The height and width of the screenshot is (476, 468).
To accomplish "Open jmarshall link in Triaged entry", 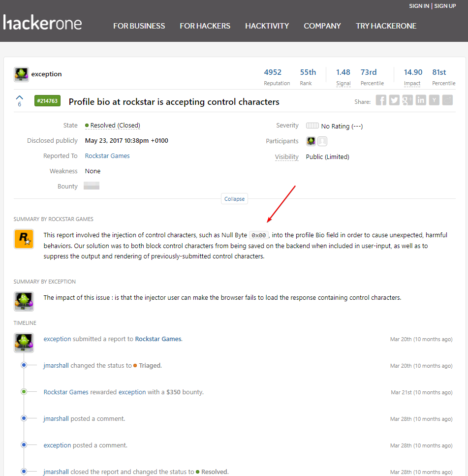I will click(x=56, y=366).
